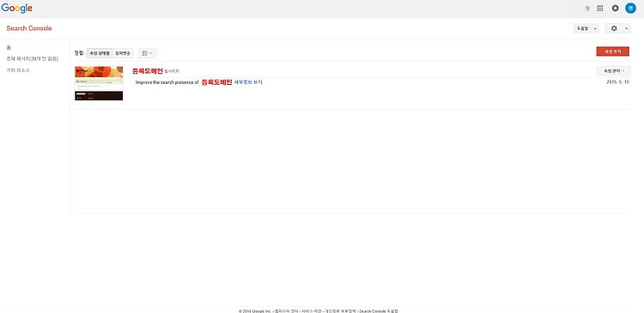Open the Search Console 도움말 footer link
Image resolution: width=644 pixels, height=313 pixels.
379,311
